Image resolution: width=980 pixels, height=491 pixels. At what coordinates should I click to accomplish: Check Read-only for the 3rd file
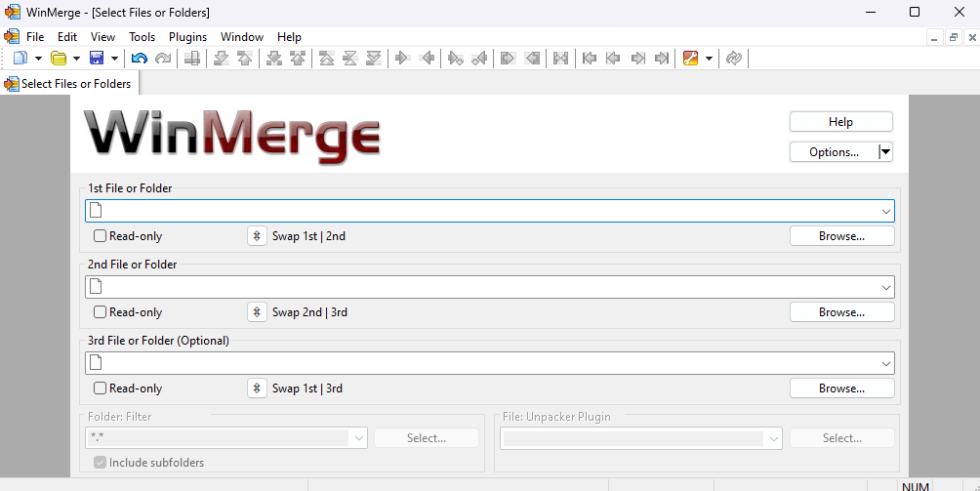[x=100, y=389]
